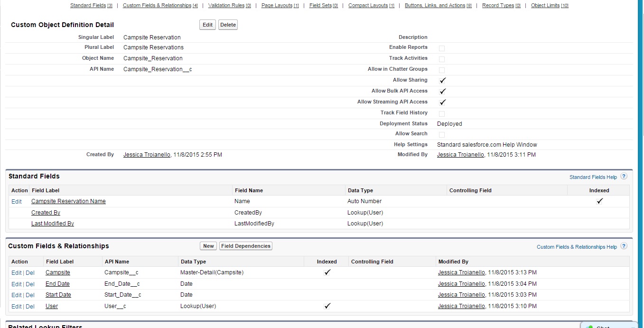Edit the Start Date custom field
This screenshot has height=328, width=644.
[x=17, y=295]
